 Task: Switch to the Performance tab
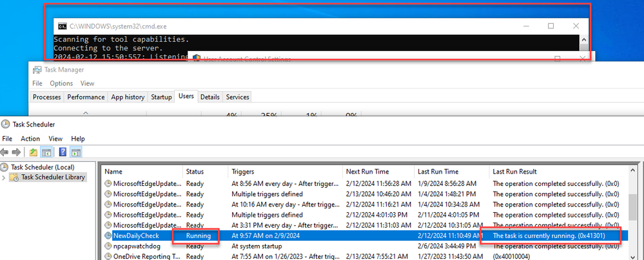[86, 97]
